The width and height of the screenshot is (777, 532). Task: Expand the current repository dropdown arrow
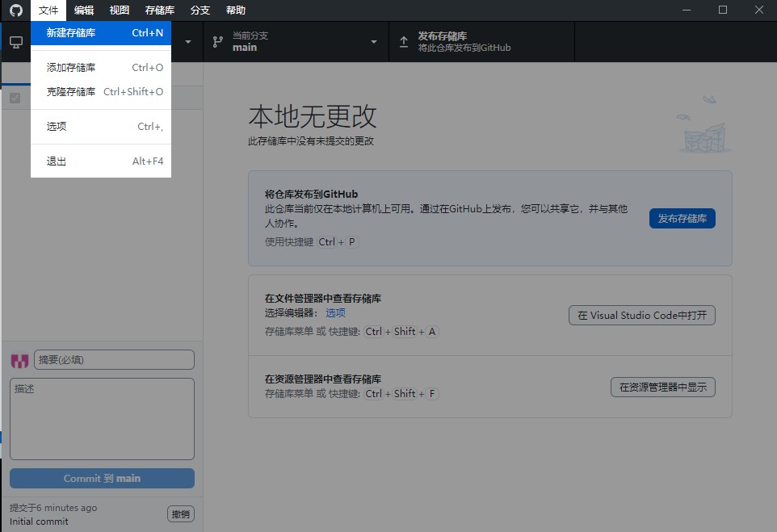coord(188,42)
